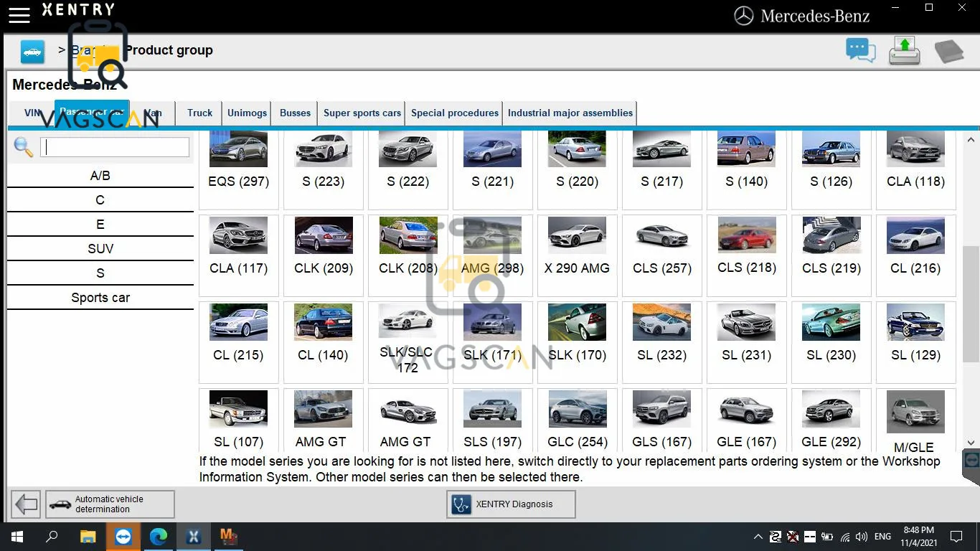Select the S (217) coupe tile

662,169
